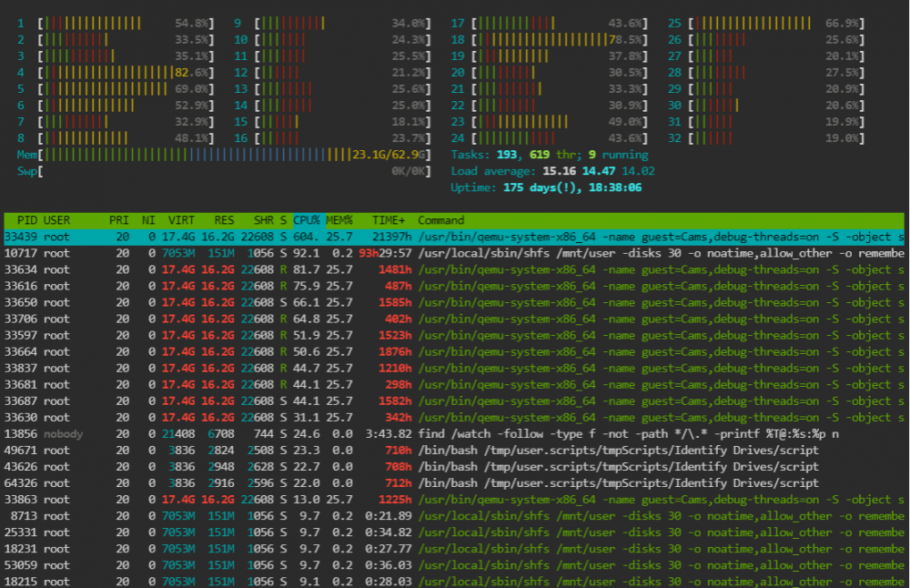The height and width of the screenshot is (588, 910).
Task: Click the Uptime 175 days text
Action: (x=546, y=188)
